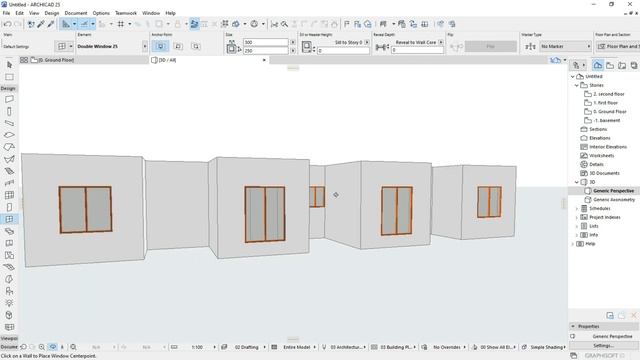Select the Railing tool in the toolbox

tap(9, 183)
